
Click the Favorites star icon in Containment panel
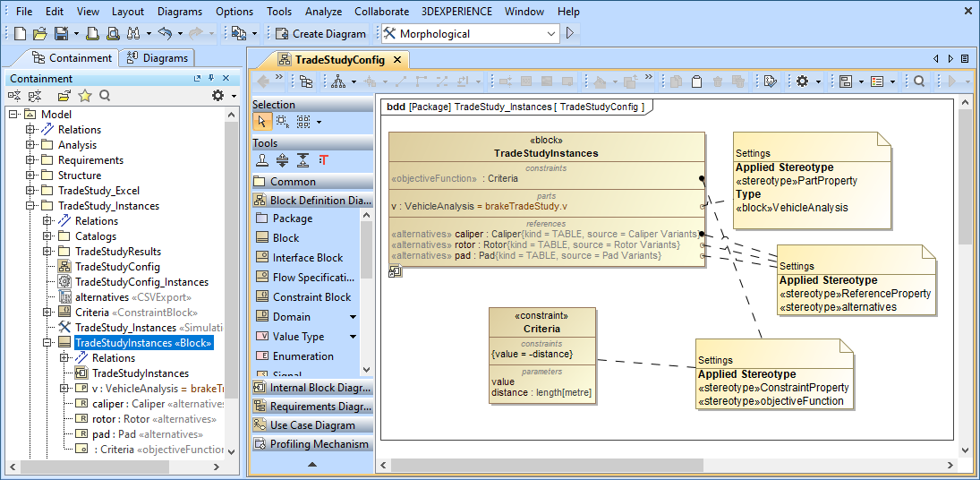pos(85,96)
